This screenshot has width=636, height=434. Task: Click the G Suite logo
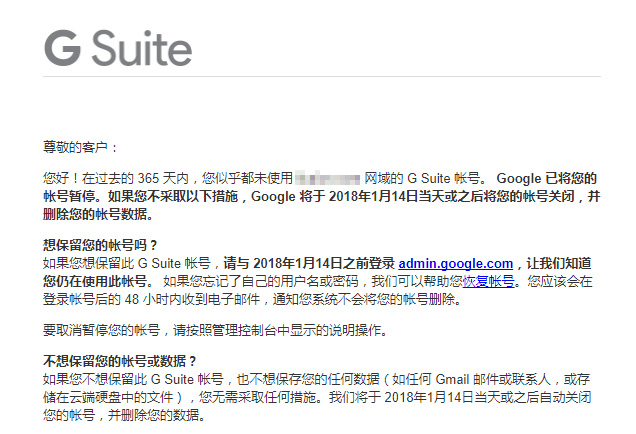coord(118,48)
